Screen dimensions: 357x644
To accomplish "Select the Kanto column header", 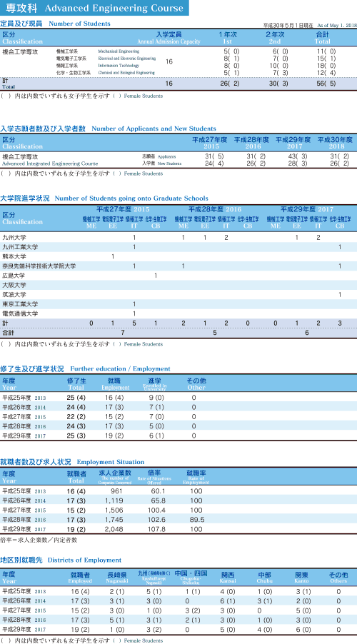I will point(302,578).
